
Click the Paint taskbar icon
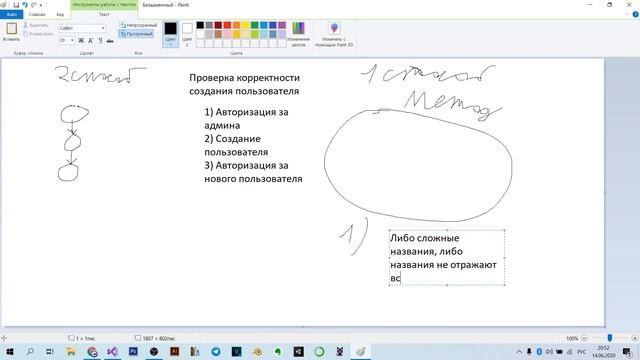point(360,351)
